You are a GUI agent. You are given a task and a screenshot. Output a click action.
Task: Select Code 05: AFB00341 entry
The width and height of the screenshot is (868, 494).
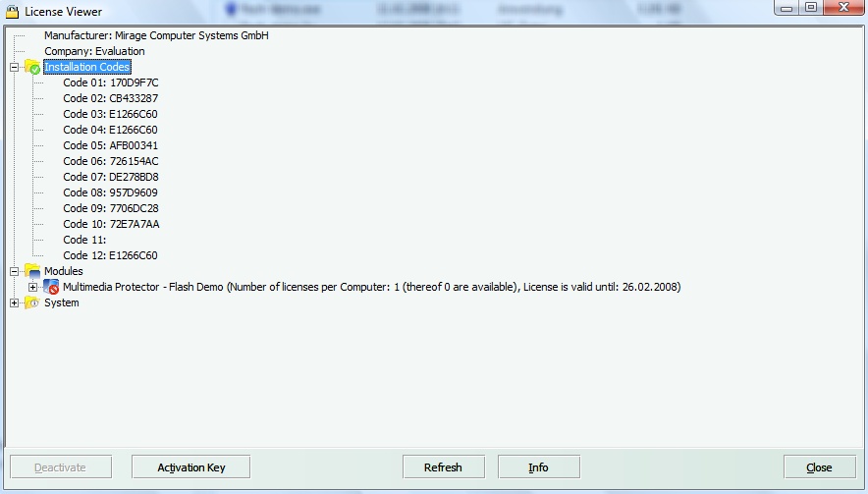(x=110, y=145)
